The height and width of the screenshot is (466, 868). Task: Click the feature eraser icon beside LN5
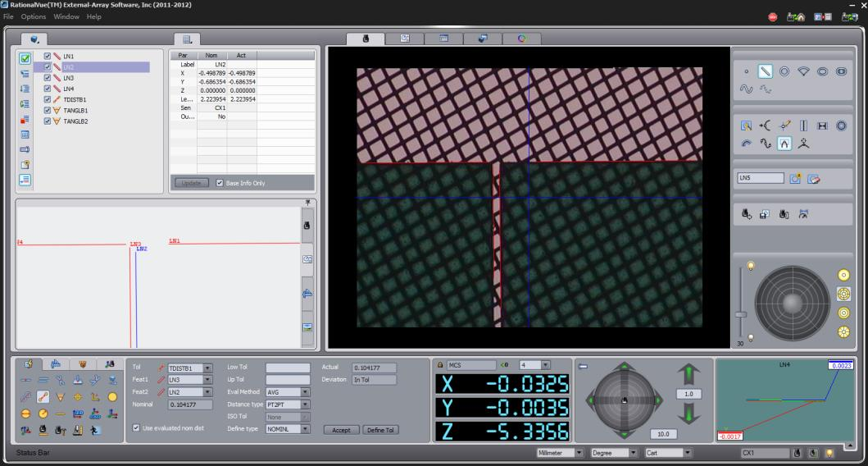click(x=813, y=178)
